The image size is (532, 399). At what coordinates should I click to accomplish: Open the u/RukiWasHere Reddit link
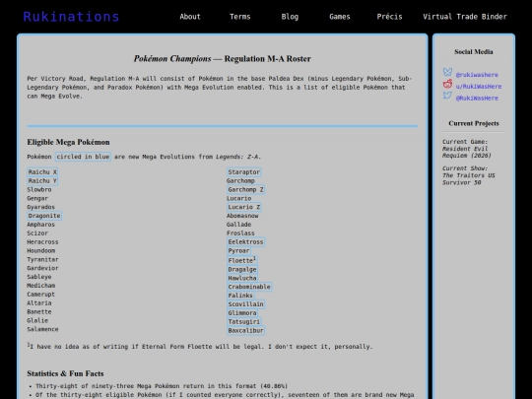[x=479, y=87]
